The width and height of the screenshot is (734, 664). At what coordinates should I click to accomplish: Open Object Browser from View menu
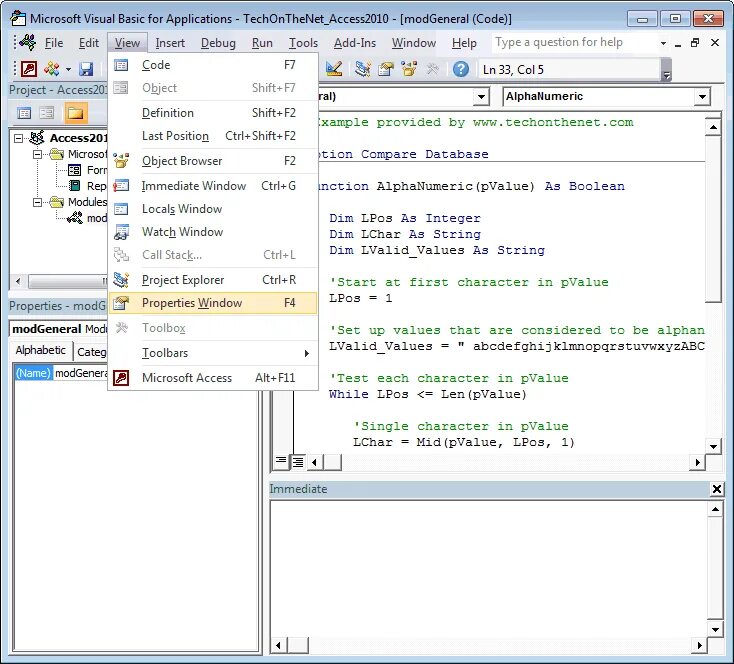pyautogui.click(x=213, y=161)
